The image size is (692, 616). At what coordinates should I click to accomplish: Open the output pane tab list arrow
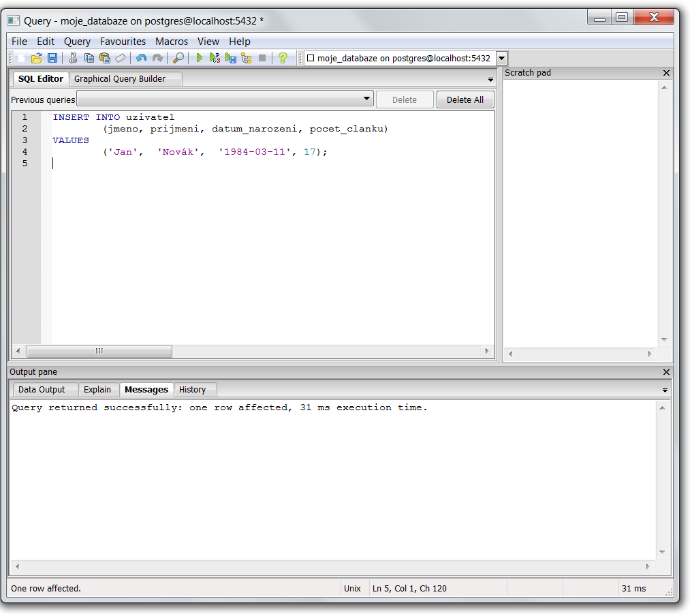665,390
